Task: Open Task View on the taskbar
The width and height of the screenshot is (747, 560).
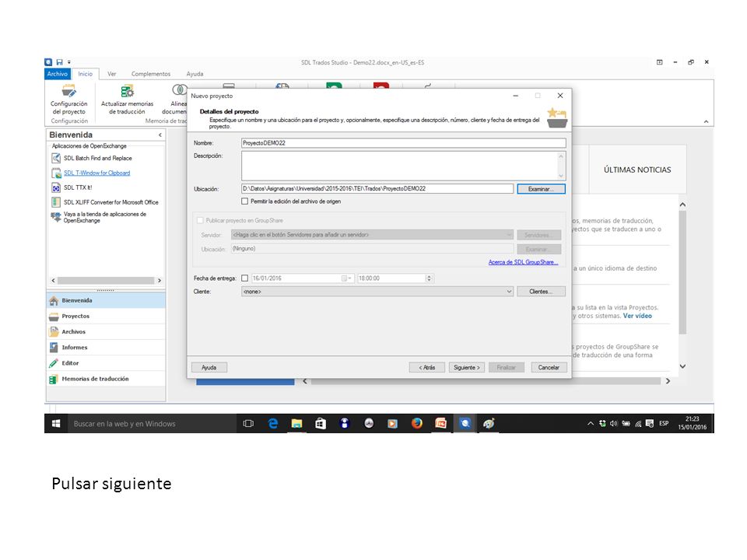Action: (x=248, y=423)
